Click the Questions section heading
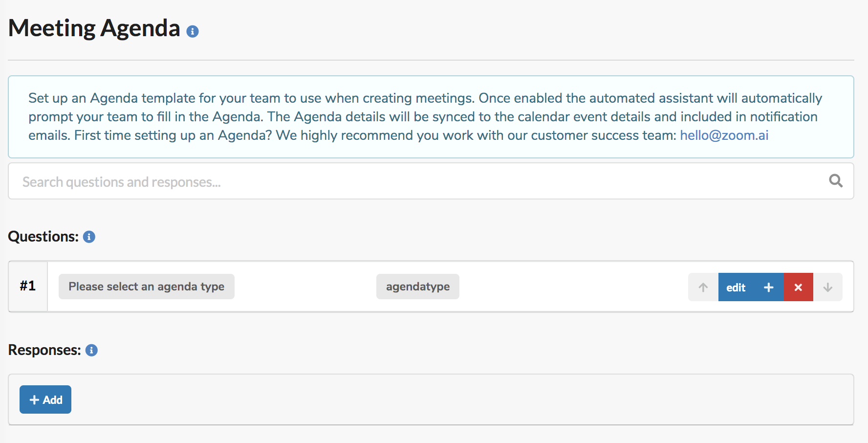The height and width of the screenshot is (443, 868). point(43,237)
